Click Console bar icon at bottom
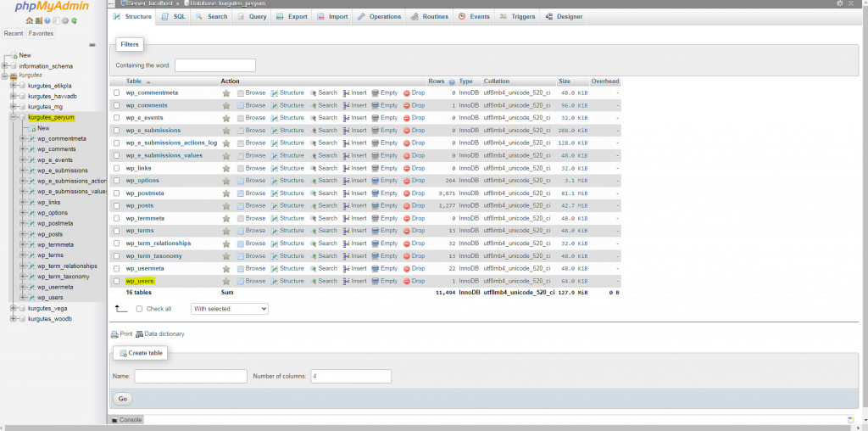Image resolution: width=868 pixels, height=431 pixels. point(114,420)
